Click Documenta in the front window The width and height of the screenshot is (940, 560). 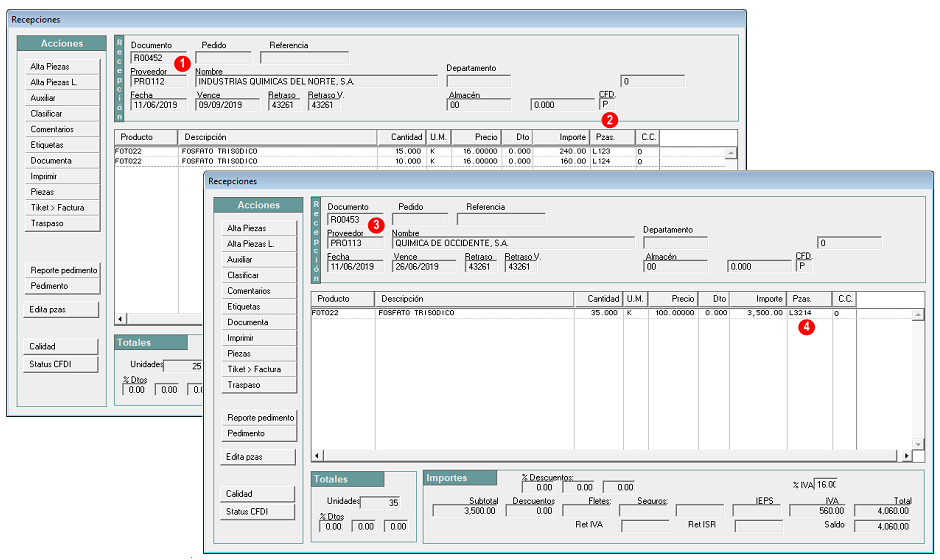tap(259, 322)
